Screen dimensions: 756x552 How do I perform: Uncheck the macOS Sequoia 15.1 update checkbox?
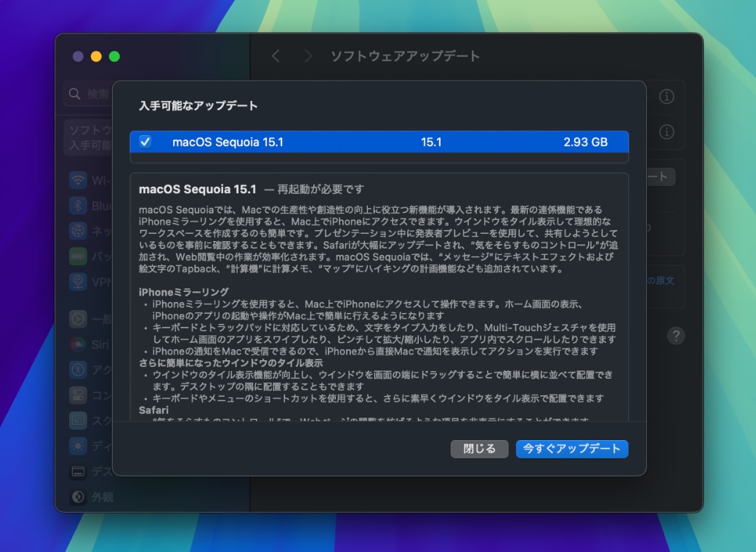point(145,142)
